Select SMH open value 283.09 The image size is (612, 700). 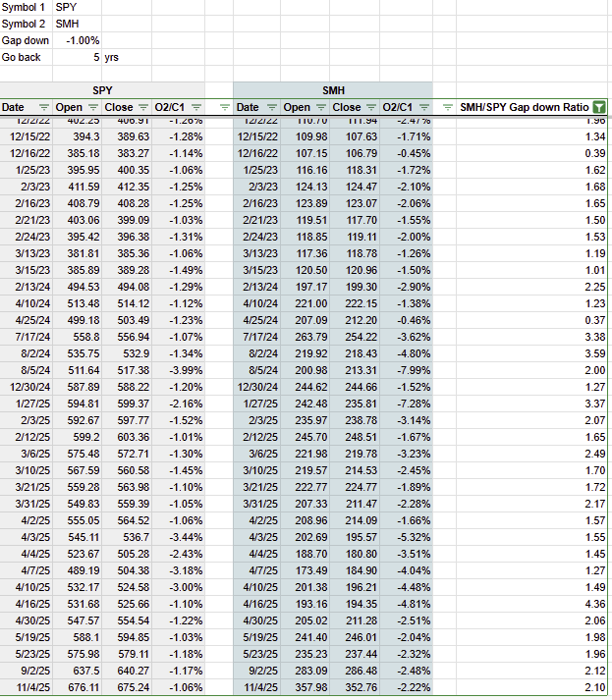click(x=306, y=671)
